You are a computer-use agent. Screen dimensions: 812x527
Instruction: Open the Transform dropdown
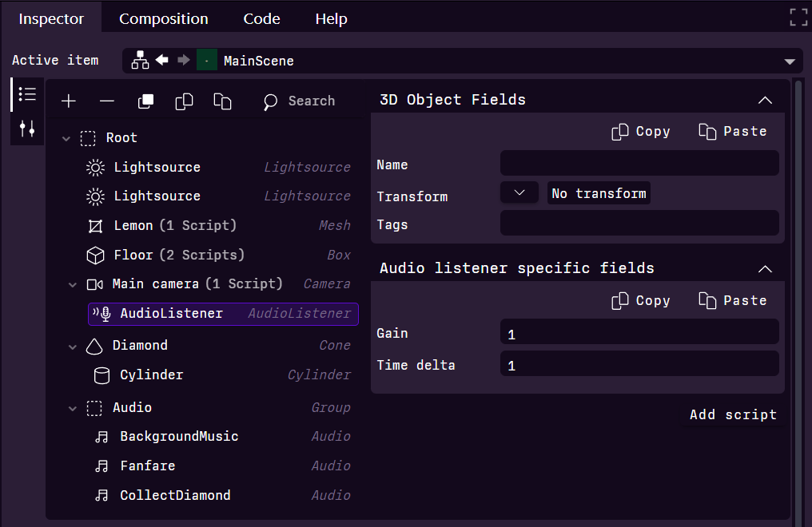tap(519, 192)
